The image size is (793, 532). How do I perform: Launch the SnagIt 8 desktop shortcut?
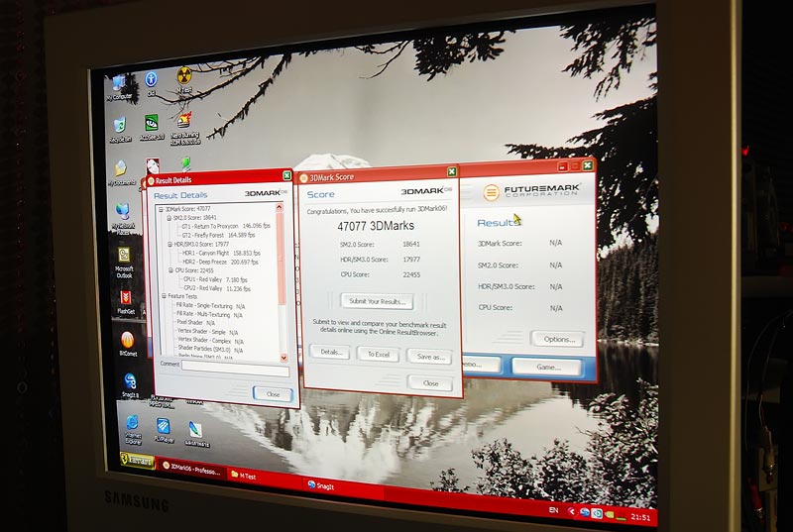click(x=130, y=385)
